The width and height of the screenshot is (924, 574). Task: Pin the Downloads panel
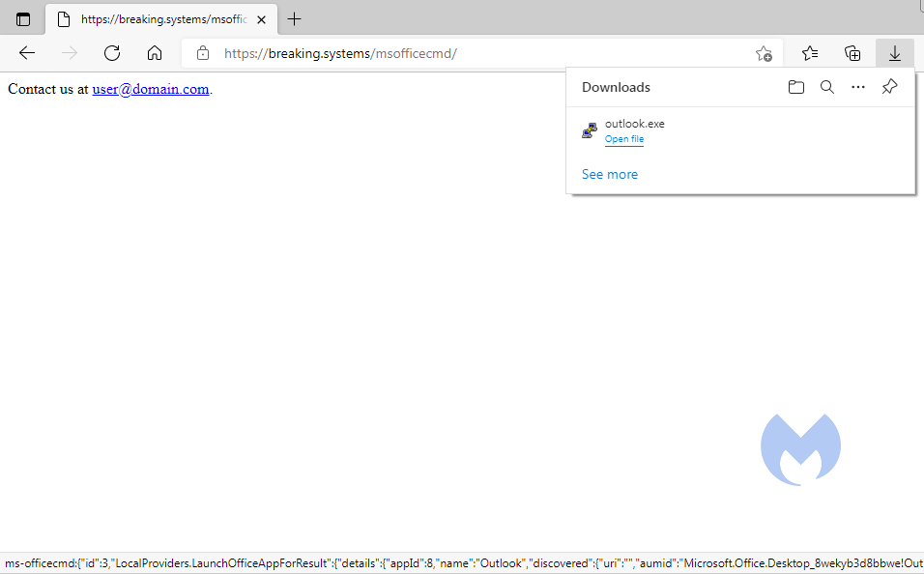(x=890, y=87)
